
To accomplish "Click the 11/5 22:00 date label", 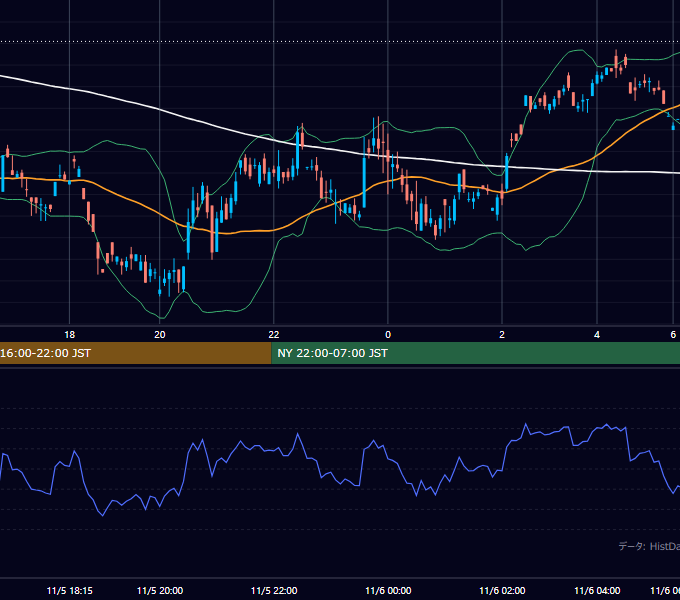I will (274, 590).
